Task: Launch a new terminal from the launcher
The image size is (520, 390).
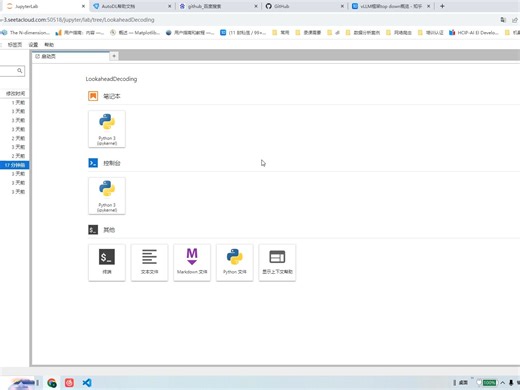Action: (x=107, y=262)
